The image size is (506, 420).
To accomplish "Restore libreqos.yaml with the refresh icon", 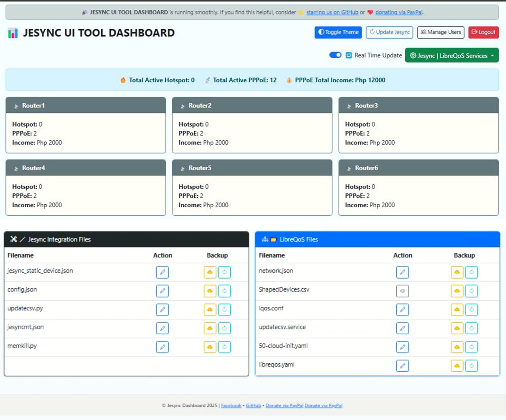I will click(x=472, y=366).
